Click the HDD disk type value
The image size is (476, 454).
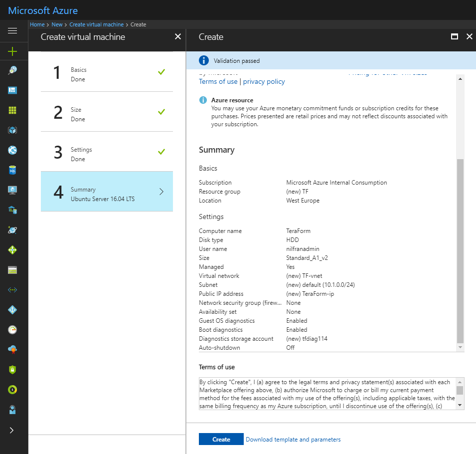[293, 240]
